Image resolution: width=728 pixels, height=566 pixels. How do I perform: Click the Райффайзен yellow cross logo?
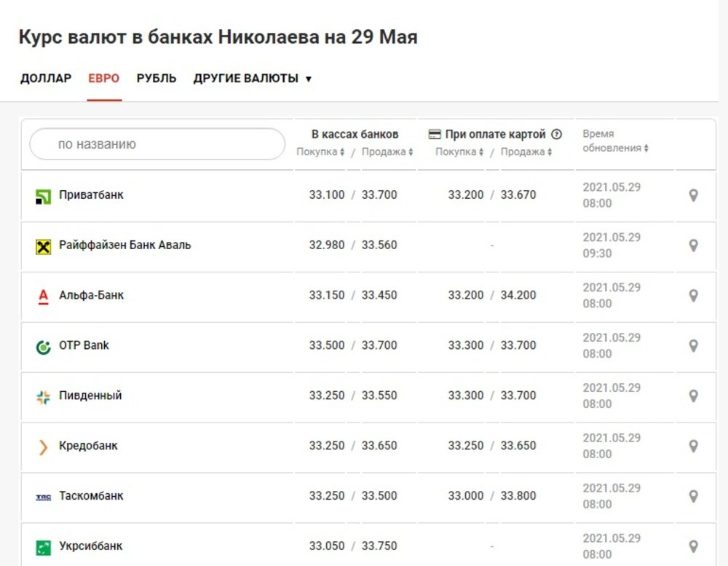pos(43,247)
